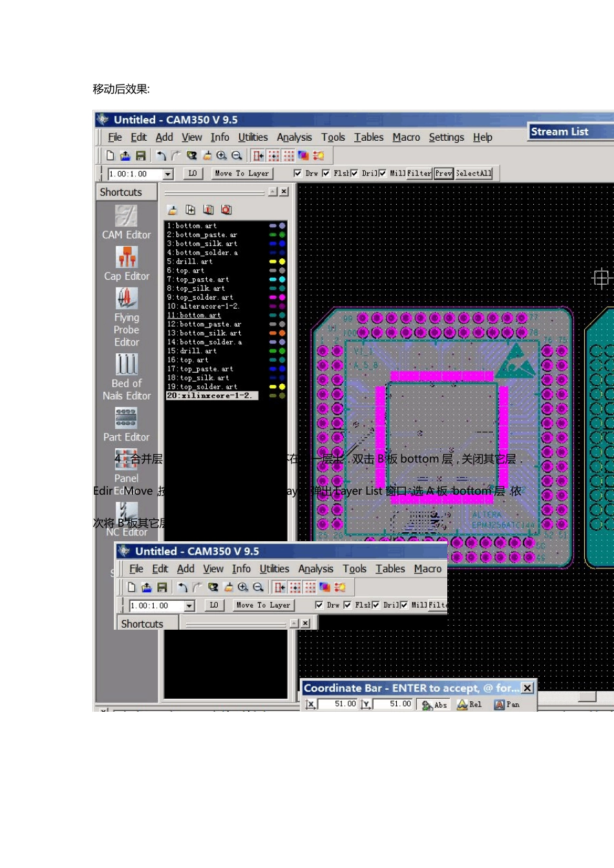Open 1.00:1.00 grid dropdown in upper window
The width and height of the screenshot is (614, 868).
click(x=168, y=174)
